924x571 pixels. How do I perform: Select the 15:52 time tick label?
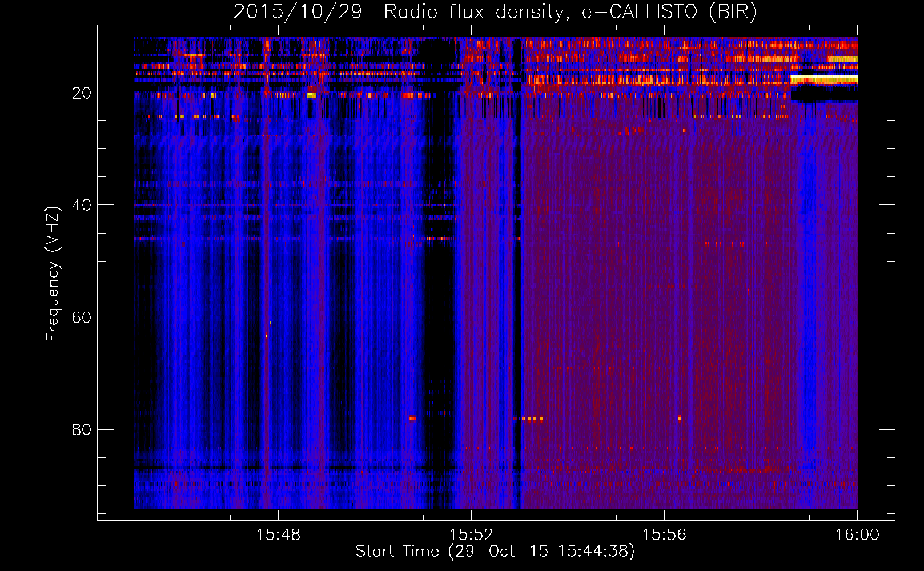click(x=471, y=535)
